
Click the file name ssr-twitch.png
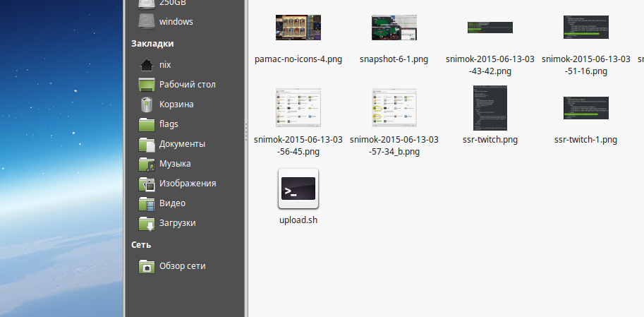tap(490, 140)
